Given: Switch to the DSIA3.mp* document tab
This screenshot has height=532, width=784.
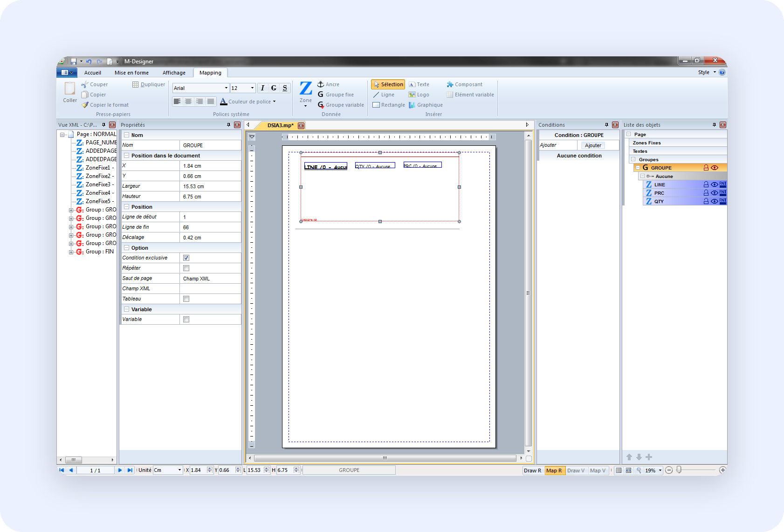Looking at the screenshot, I should pyautogui.click(x=281, y=125).
